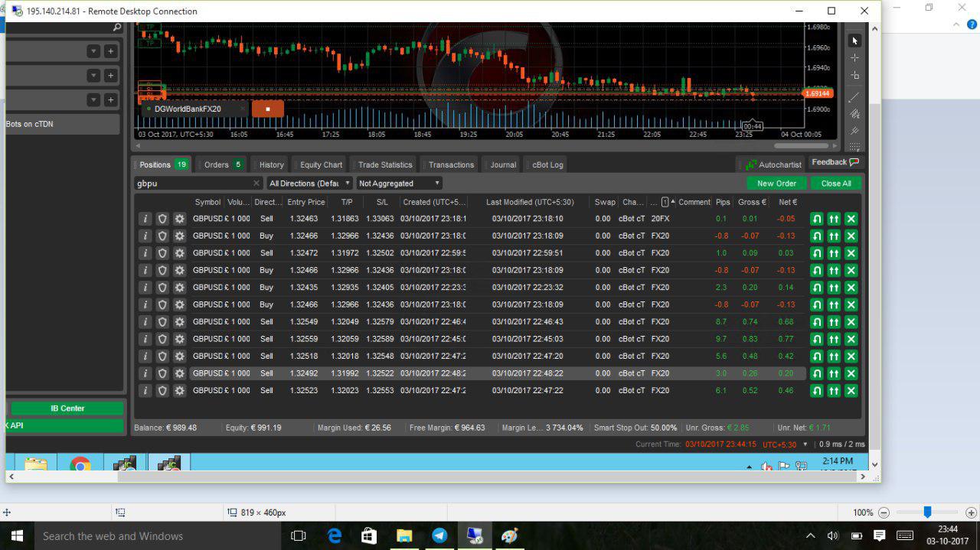This screenshot has height=550, width=980.
Task: Reverse the Sell position entered at 1.32463
Action: click(817, 219)
